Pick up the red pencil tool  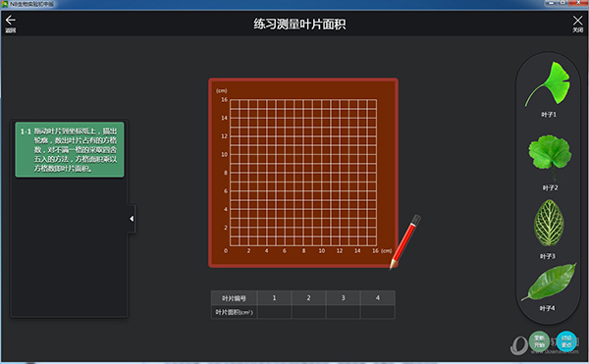pyautogui.click(x=404, y=241)
